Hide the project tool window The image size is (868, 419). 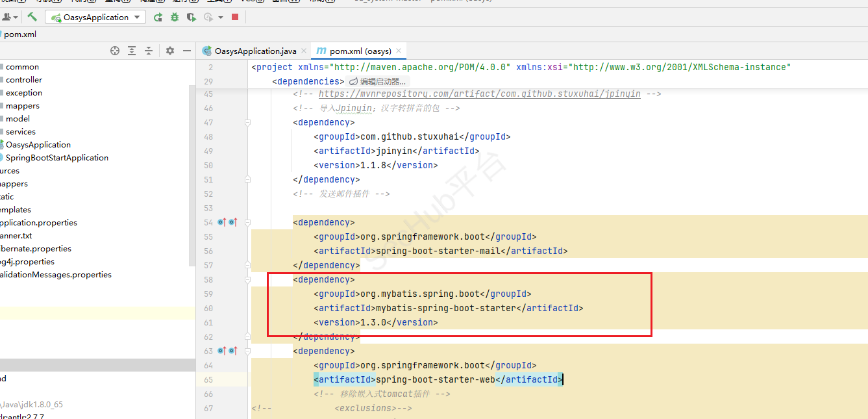187,51
